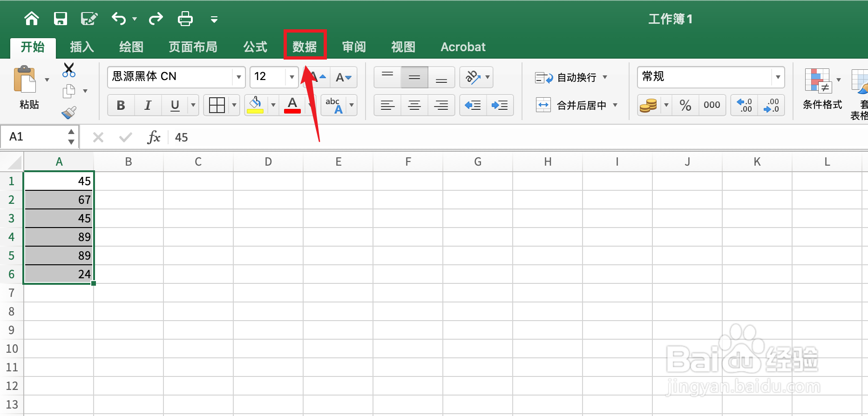Viewport: 868px width, 416px height.
Task: Center text horizontally
Action: pyautogui.click(x=414, y=105)
